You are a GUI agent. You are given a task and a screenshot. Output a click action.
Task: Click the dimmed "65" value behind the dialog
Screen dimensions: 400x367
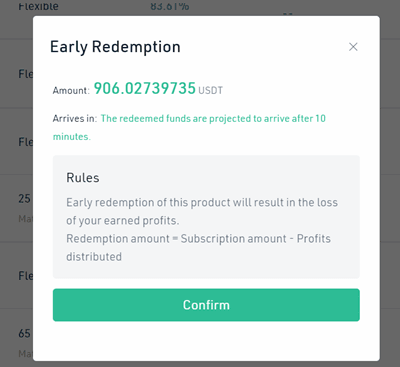click(24, 333)
